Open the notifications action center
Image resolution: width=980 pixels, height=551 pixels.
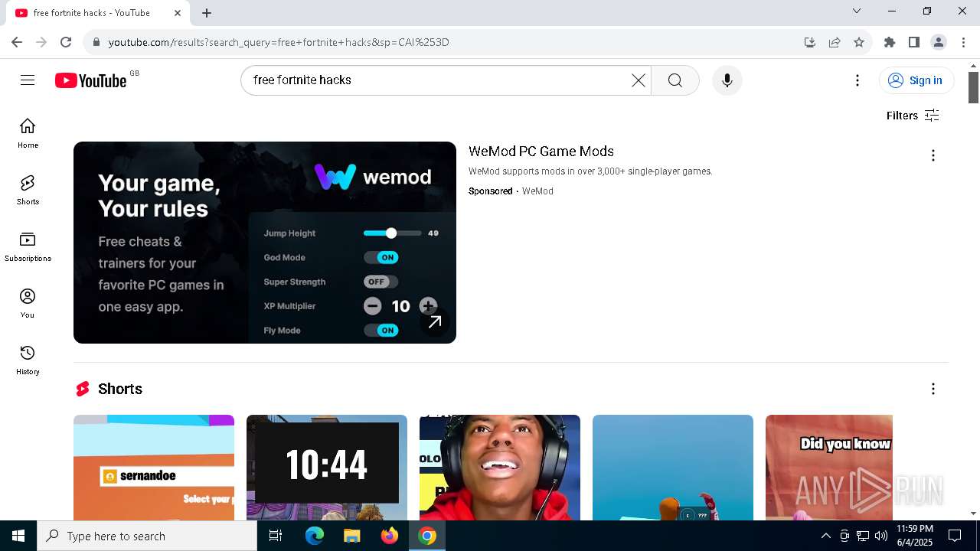coord(955,536)
